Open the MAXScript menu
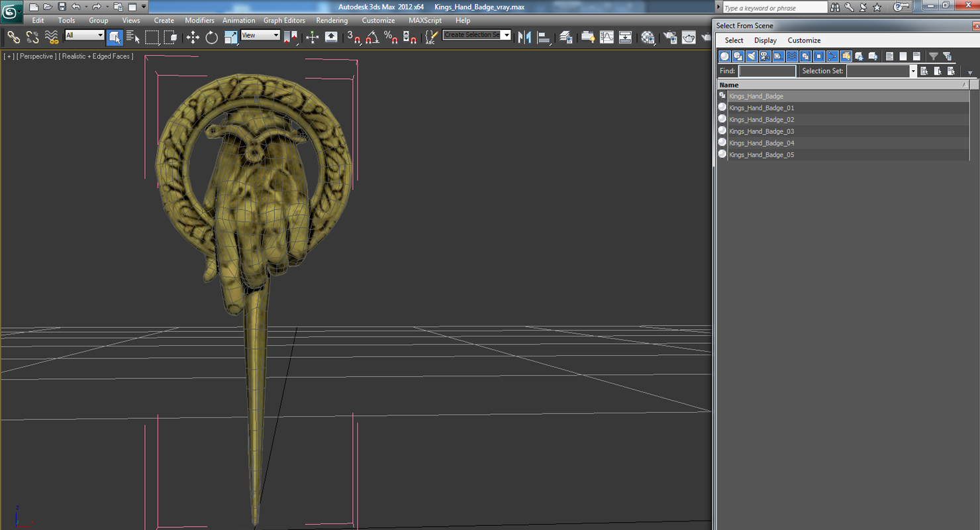 pos(425,21)
